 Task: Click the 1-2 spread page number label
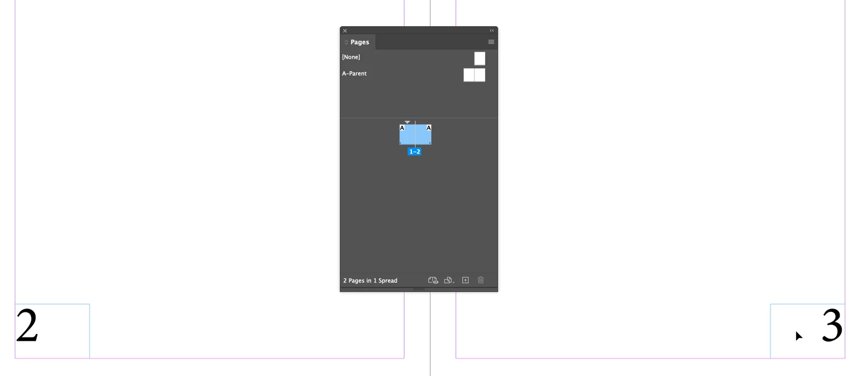click(415, 152)
